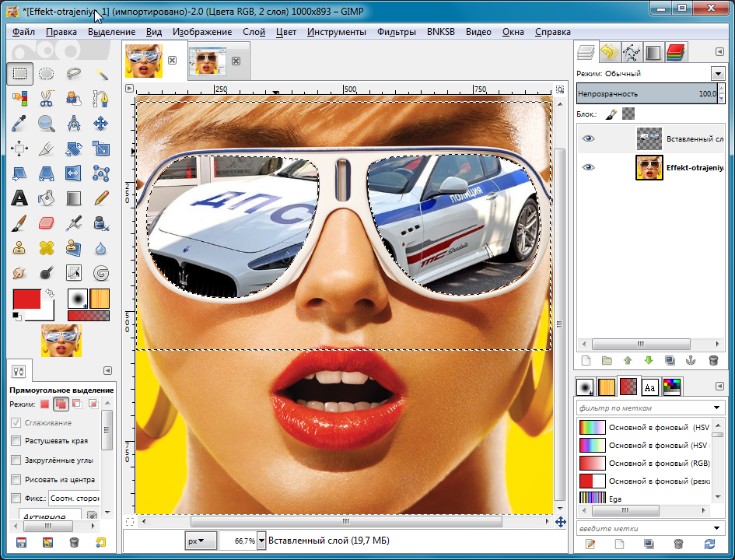735x560 pixels.
Task: Select the Paths tool
Action: click(x=101, y=99)
